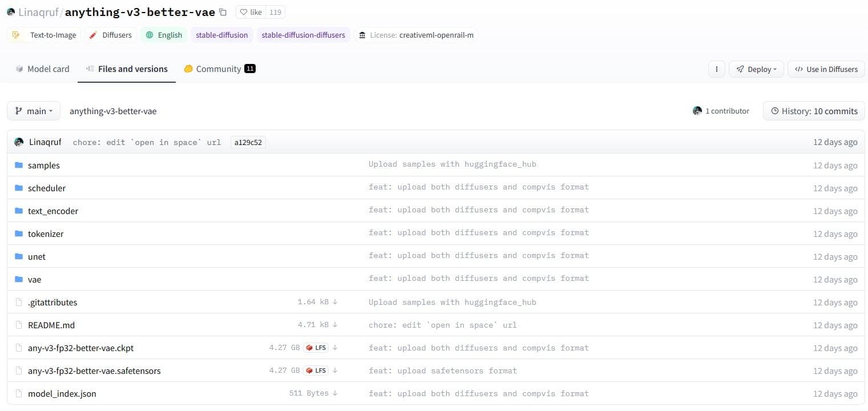Screen dimensions: 868x411
Task: Open the unet folder
Action: 37,257
